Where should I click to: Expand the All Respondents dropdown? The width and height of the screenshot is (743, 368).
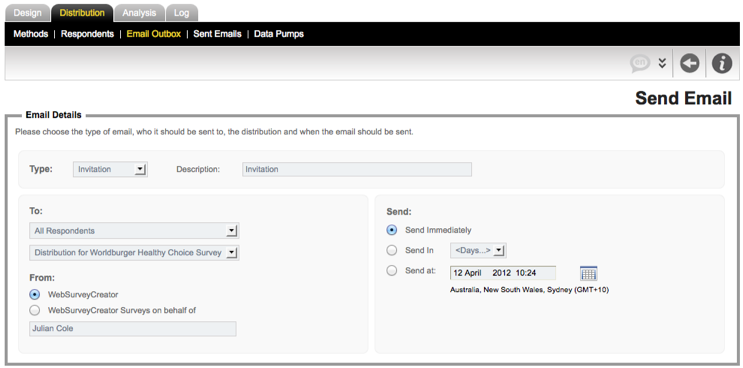pyautogui.click(x=134, y=231)
